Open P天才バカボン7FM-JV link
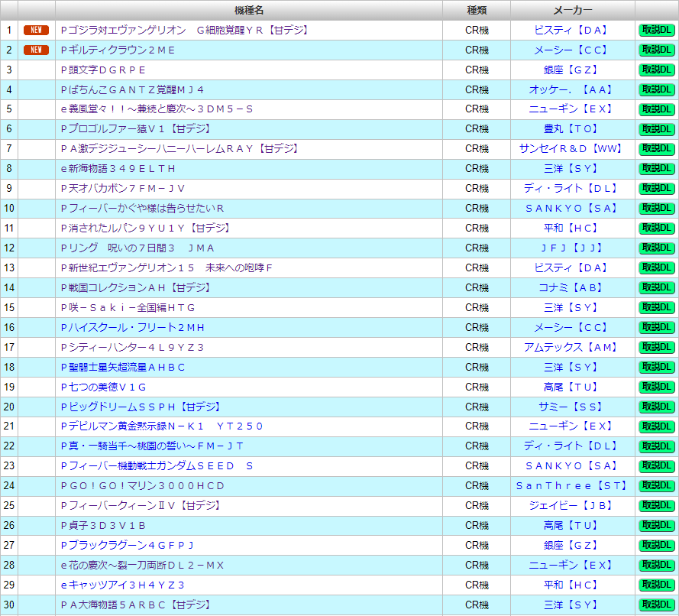 tap(123, 189)
